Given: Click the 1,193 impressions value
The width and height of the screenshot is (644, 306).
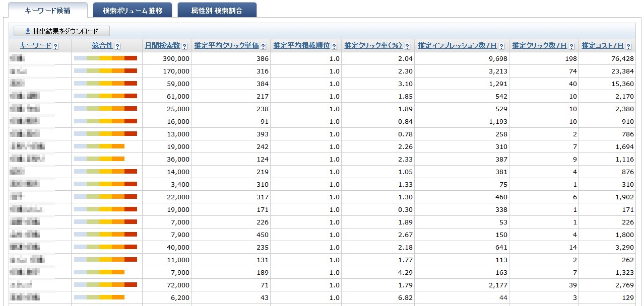Looking at the screenshot, I should (497, 121).
